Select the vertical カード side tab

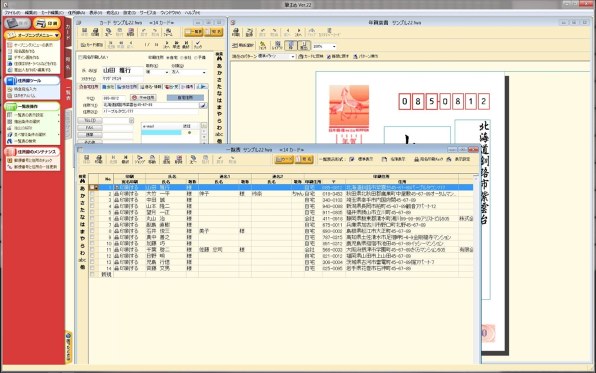pyautogui.click(x=68, y=33)
